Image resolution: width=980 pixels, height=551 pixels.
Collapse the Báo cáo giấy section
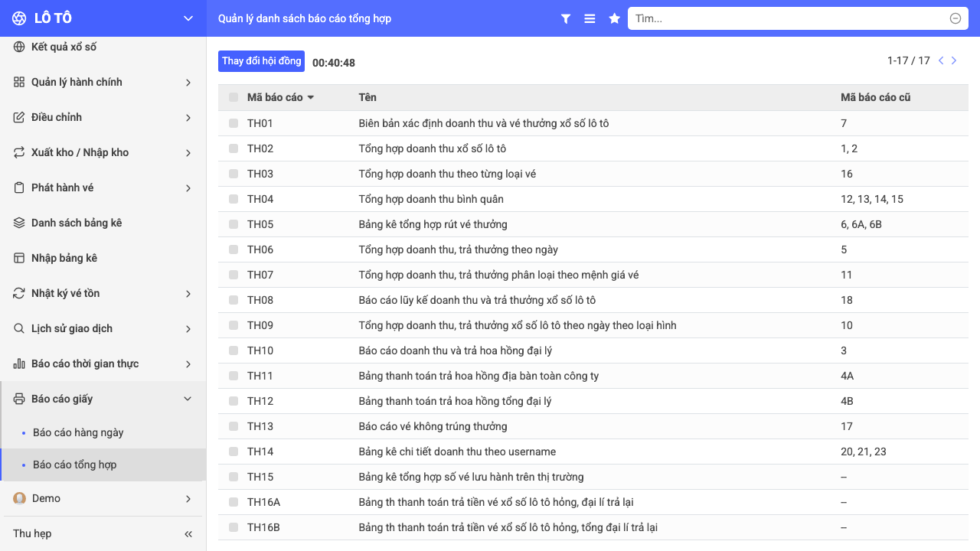tap(103, 399)
